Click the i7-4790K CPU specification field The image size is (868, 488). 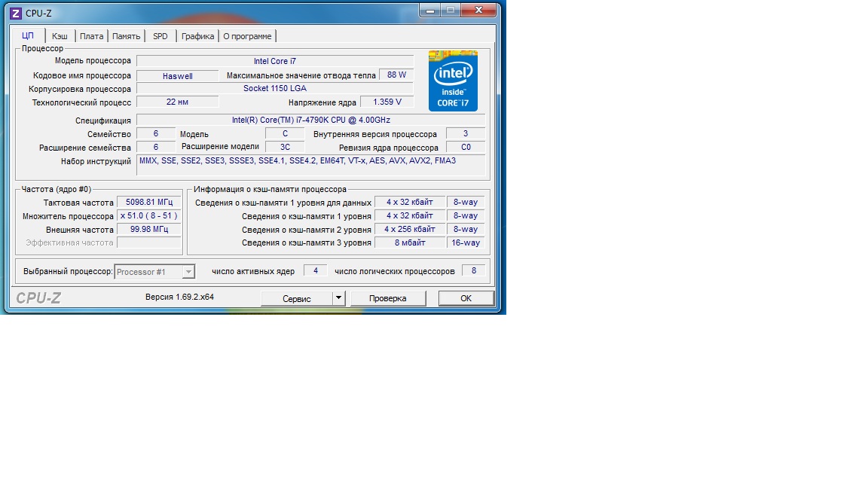pyautogui.click(x=311, y=120)
